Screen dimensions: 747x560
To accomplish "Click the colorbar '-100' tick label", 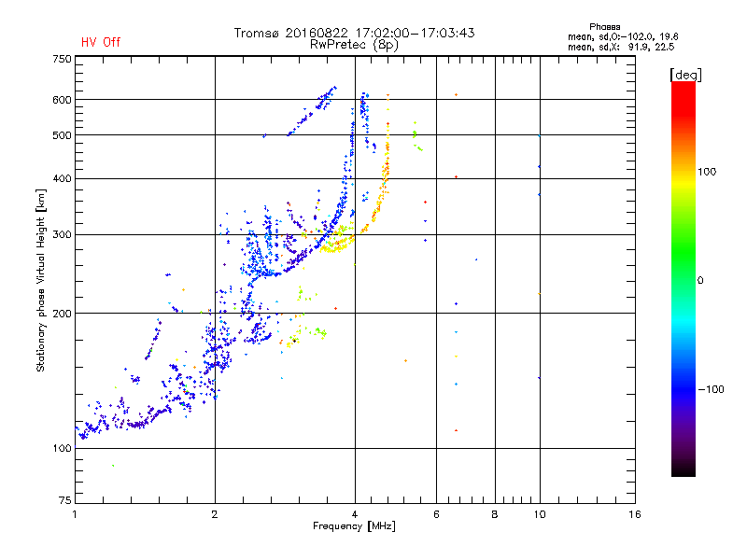I will tap(711, 389).
